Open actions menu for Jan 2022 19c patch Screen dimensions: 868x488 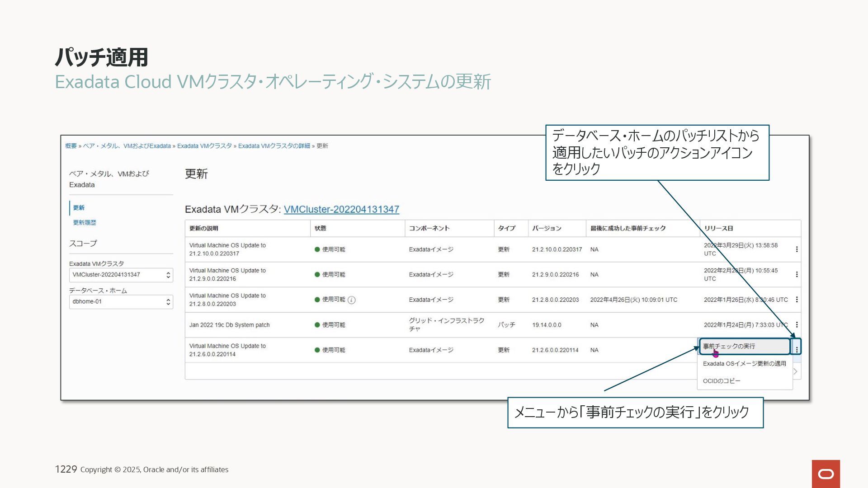797,325
